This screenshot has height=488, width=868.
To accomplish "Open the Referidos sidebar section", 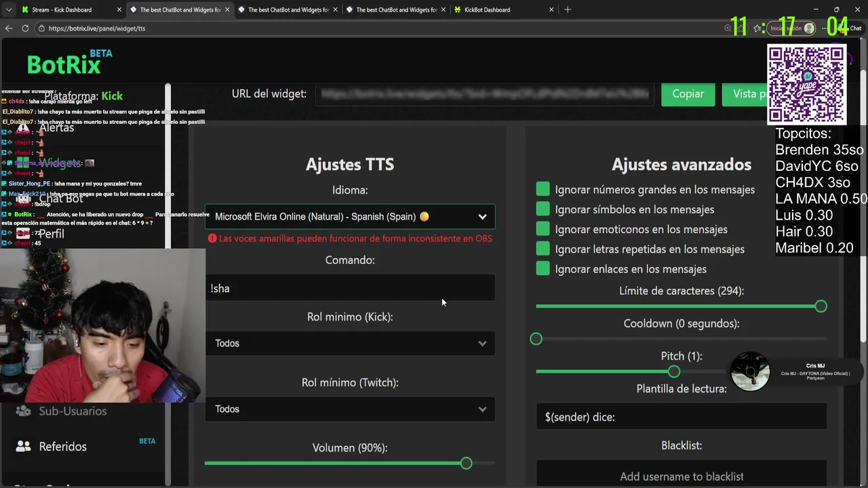I will 53,446.
